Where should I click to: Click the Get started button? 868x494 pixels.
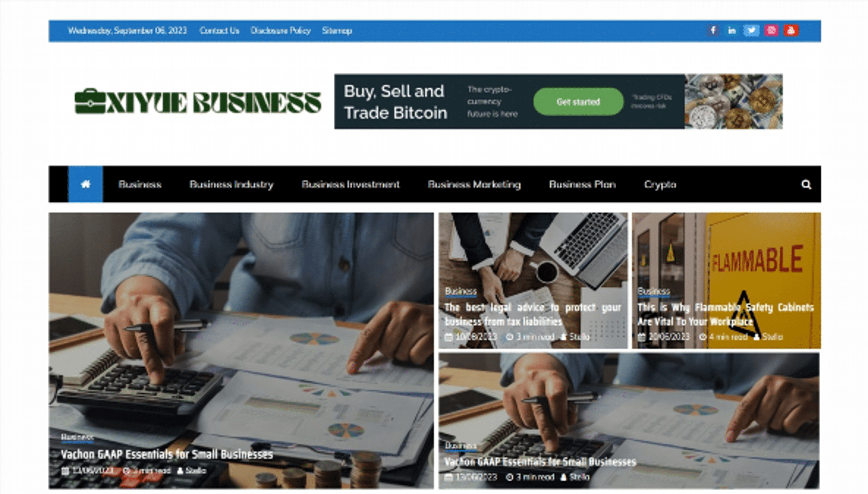point(578,102)
